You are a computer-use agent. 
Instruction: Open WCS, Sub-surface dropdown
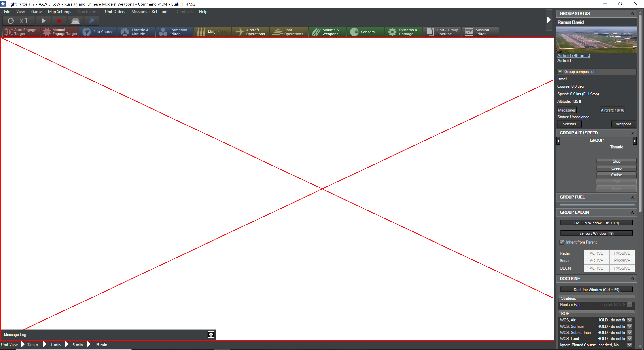630,333
